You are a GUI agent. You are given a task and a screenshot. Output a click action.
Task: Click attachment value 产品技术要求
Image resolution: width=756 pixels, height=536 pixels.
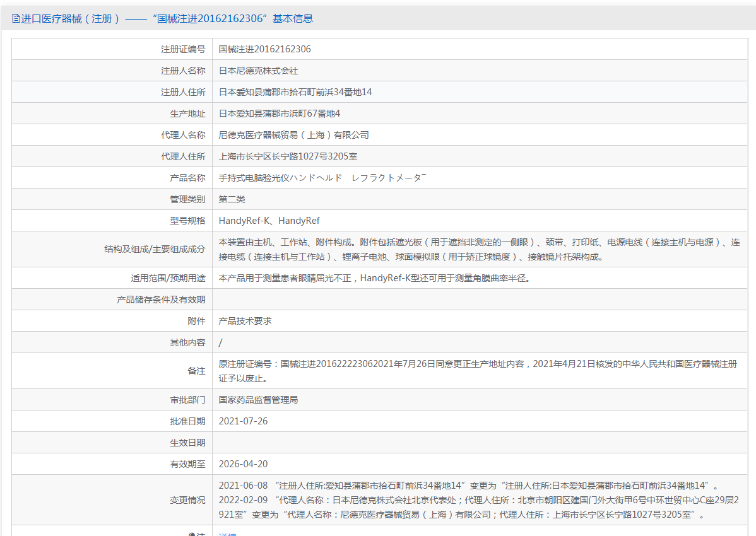[245, 321]
